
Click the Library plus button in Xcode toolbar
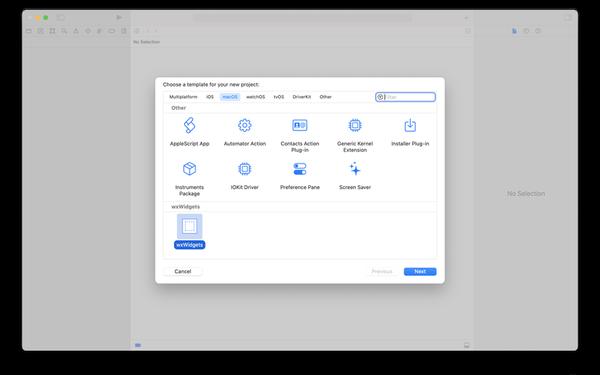click(x=466, y=18)
